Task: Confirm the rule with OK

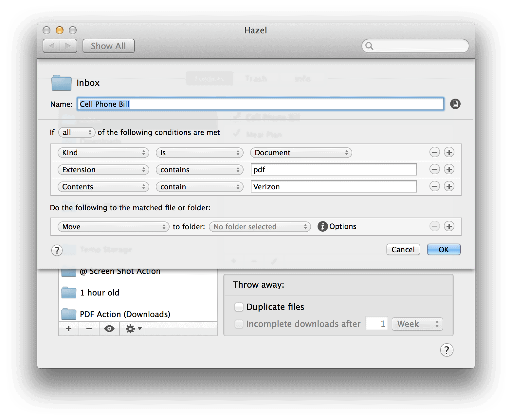Action: [444, 250]
